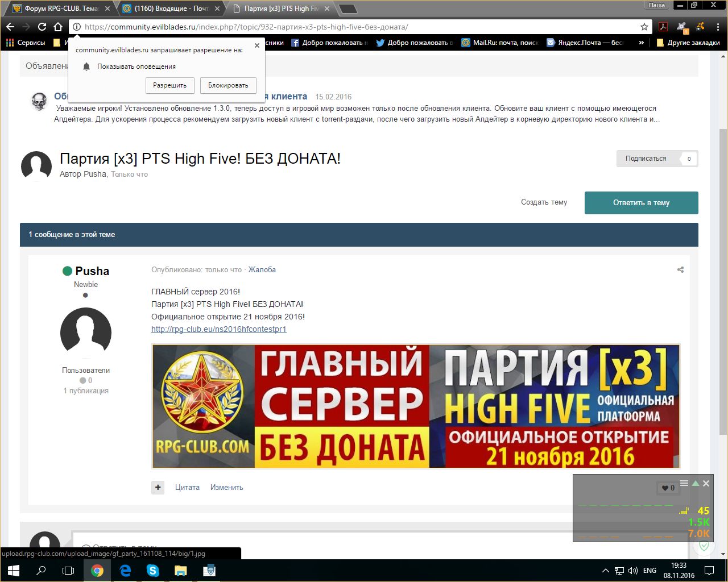Open the overlay widget hamburger menu
The image size is (728, 582).
(x=684, y=484)
